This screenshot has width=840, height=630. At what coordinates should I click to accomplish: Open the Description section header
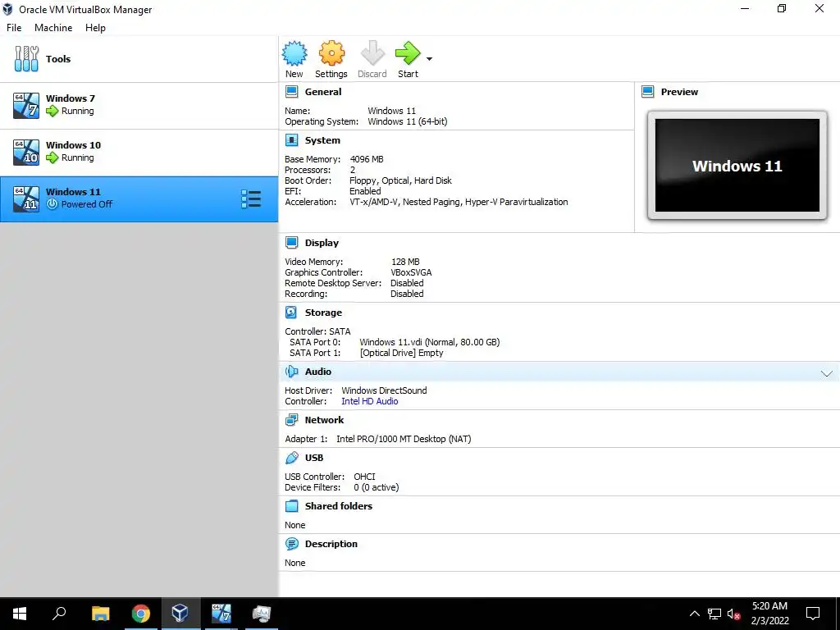pyautogui.click(x=331, y=544)
